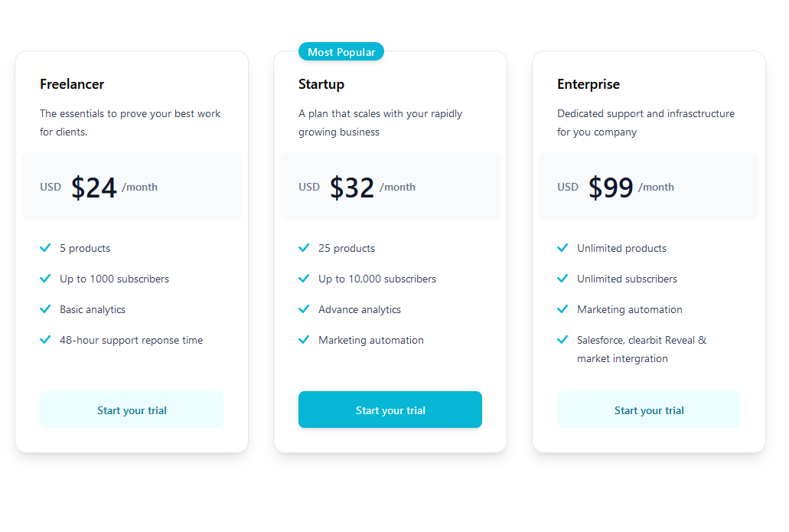Screen dimensions: 789x532
Task: Start your trial for the Enterprise plan
Action: click(648, 410)
